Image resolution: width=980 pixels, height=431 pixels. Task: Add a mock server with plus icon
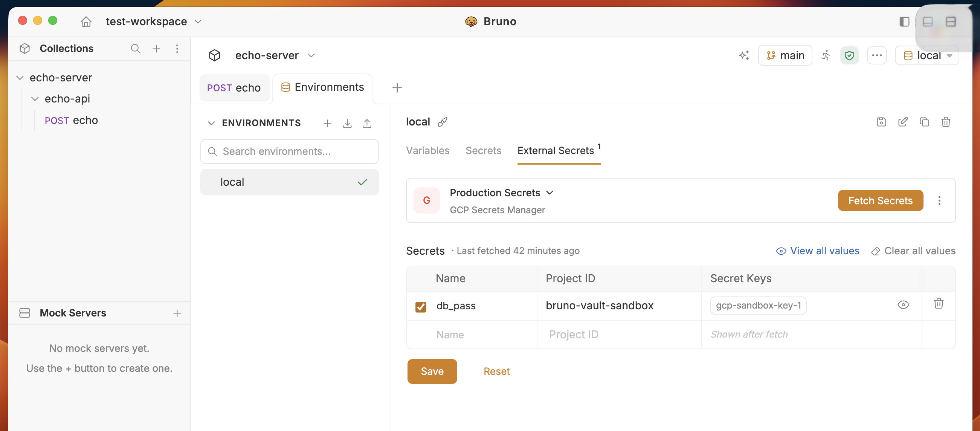point(177,313)
